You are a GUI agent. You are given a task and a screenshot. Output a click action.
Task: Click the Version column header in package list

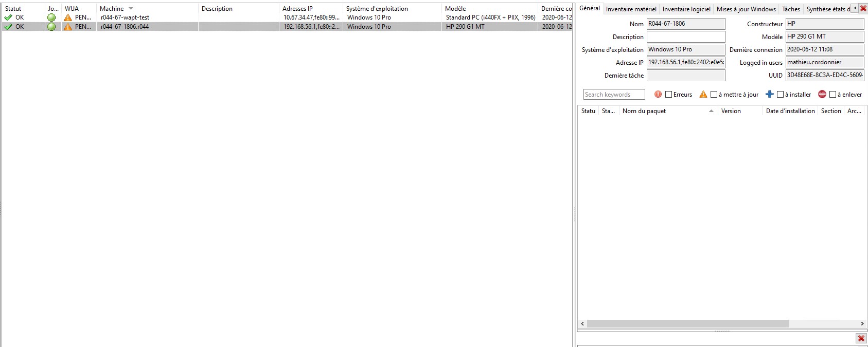pyautogui.click(x=731, y=111)
